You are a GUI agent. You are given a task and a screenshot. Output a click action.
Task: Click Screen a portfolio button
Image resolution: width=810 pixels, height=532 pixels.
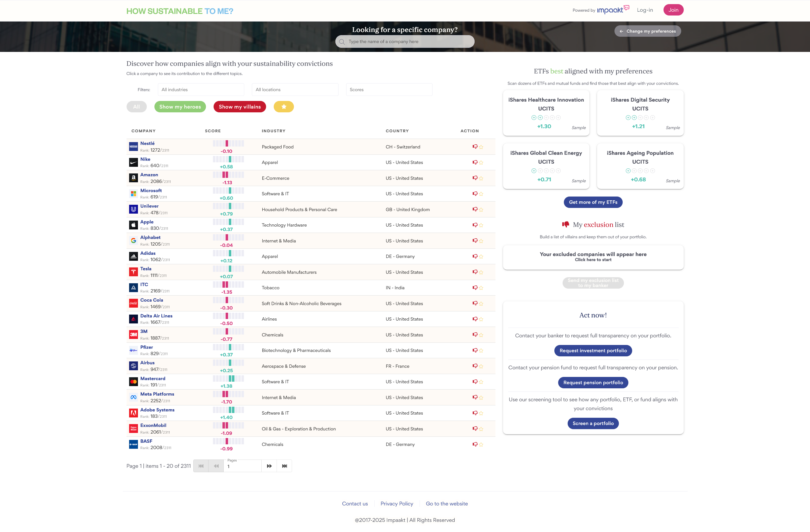pyautogui.click(x=593, y=423)
